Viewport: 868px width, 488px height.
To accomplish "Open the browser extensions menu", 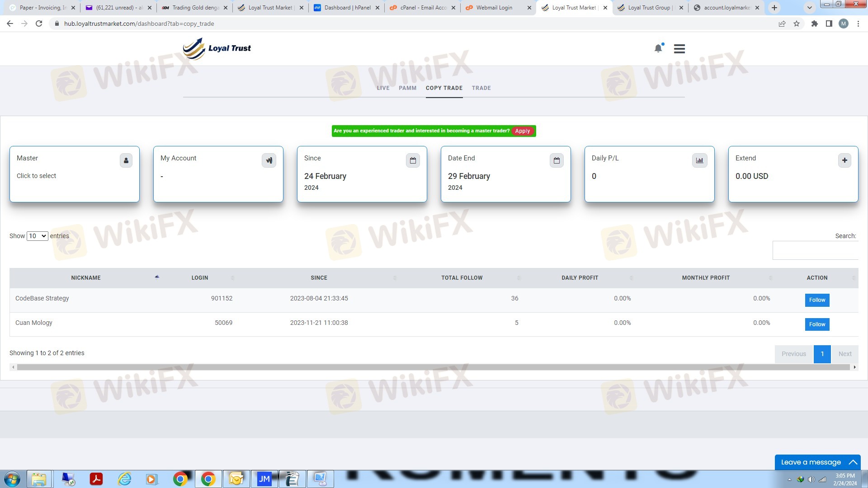I will pyautogui.click(x=814, y=23).
